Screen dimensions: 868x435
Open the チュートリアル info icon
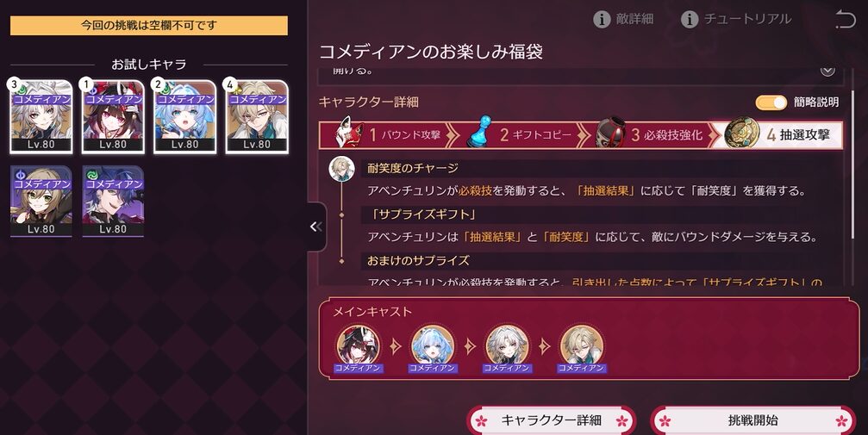point(690,19)
